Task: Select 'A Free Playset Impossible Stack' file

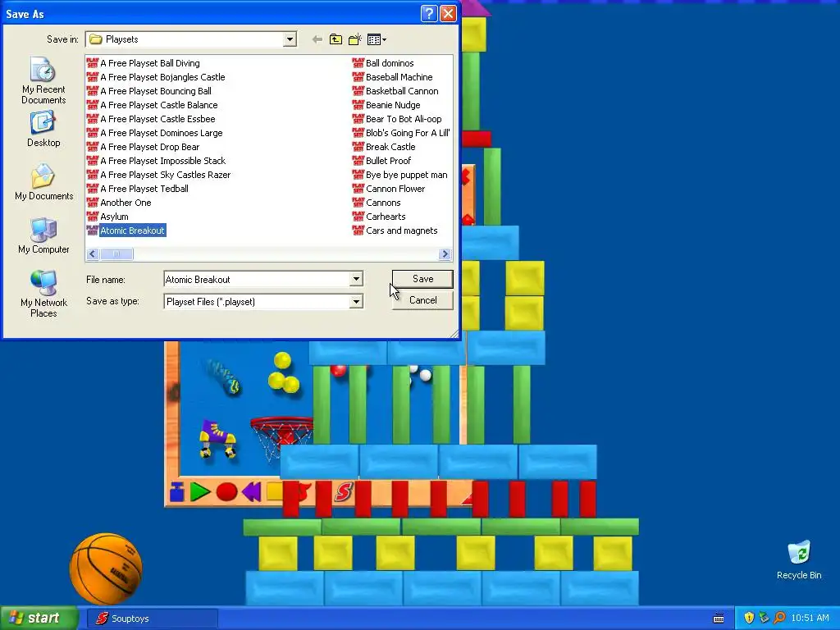Action: 157,161
